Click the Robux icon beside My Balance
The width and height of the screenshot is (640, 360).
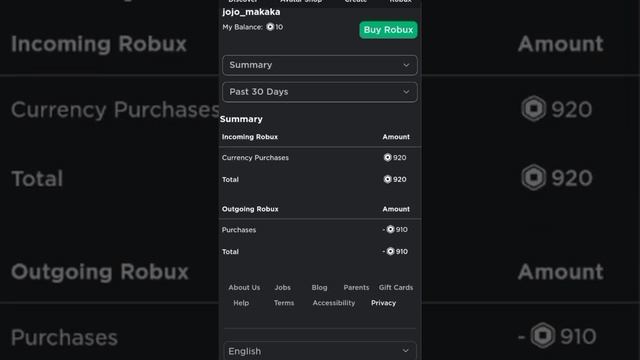tap(270, 27)
